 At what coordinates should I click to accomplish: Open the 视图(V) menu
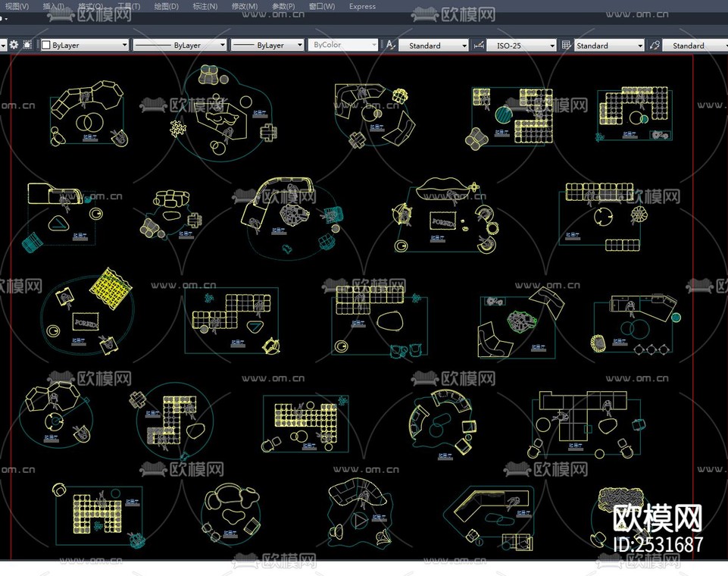point(17,6)
